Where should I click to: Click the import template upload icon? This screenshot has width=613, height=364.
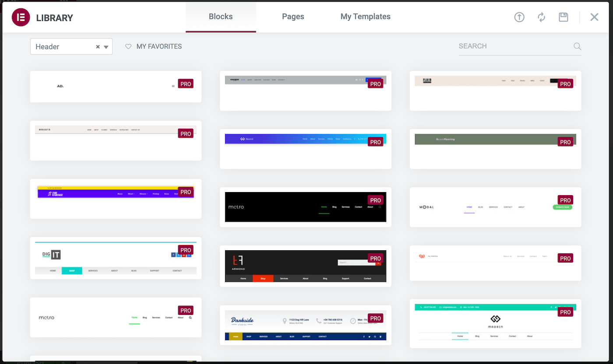click(519, 17)
